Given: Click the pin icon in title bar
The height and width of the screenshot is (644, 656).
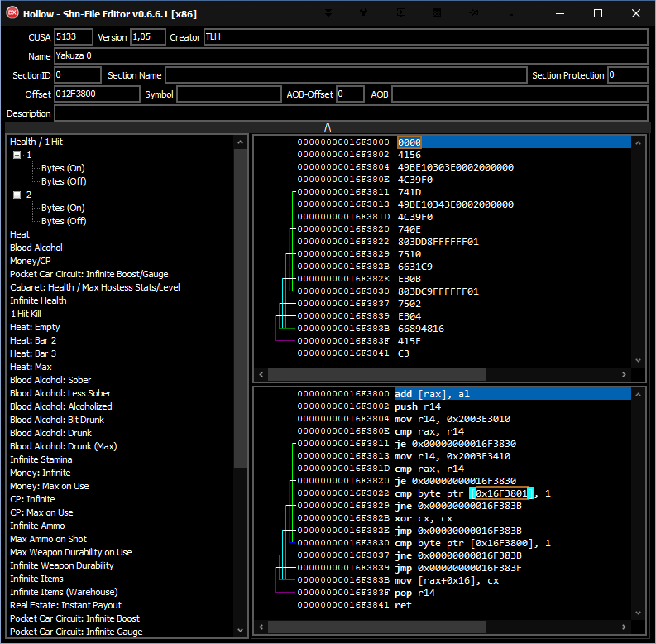Looking at the screenshot, I should [x=474, y=13].
